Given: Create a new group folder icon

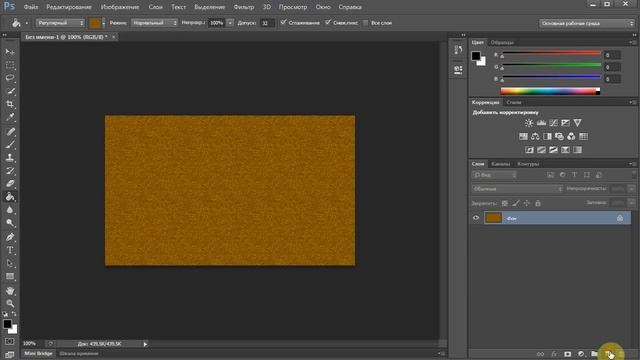Looking at the screenshot, I should (594, 354).
